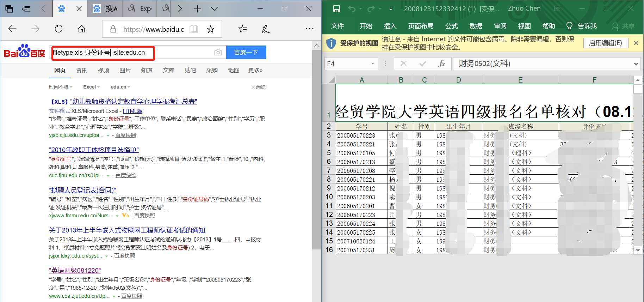Open Edge settings and more menu
This screenshot has height=302, width=644.
click(309, 29)
